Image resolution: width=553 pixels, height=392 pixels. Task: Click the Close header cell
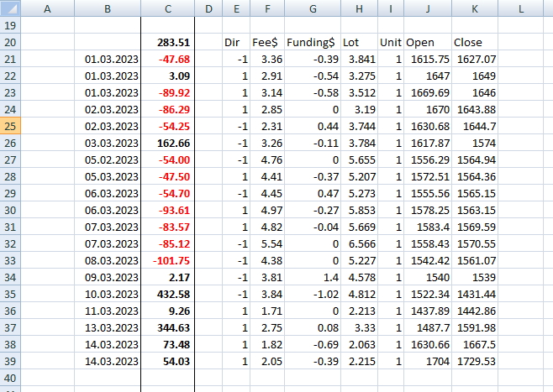tap(475, 42)
